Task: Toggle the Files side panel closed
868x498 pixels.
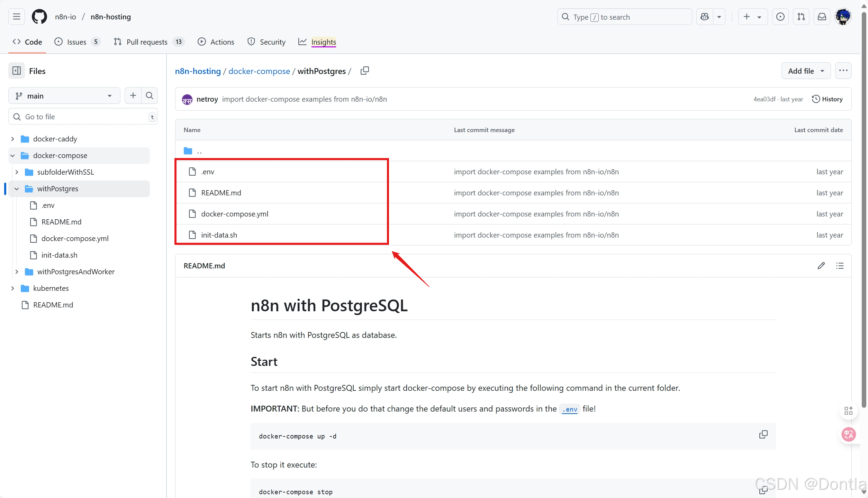Action: click(16, 71)
